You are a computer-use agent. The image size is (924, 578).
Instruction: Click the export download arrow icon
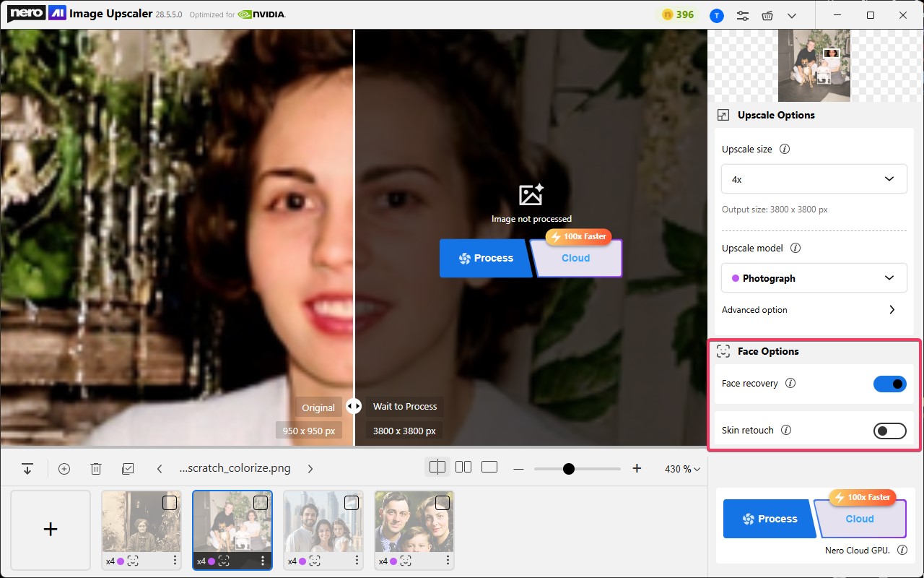pos(27,468)
